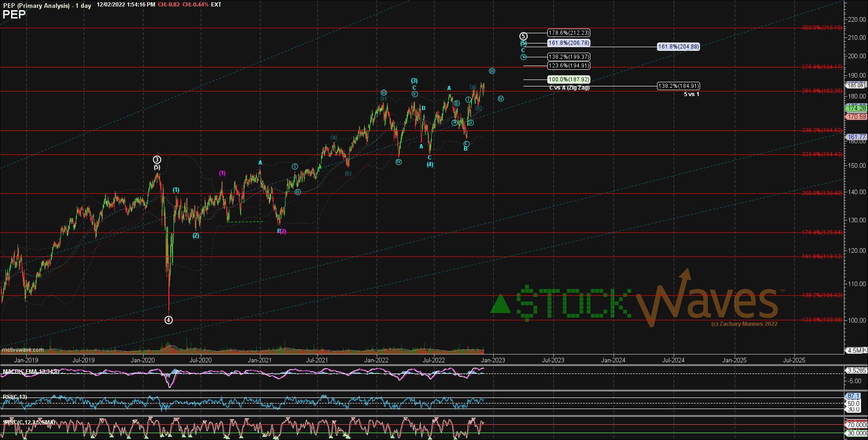Select the magenta (1) wave label
This screenshot has height=440, width=868.
[223, 173]
